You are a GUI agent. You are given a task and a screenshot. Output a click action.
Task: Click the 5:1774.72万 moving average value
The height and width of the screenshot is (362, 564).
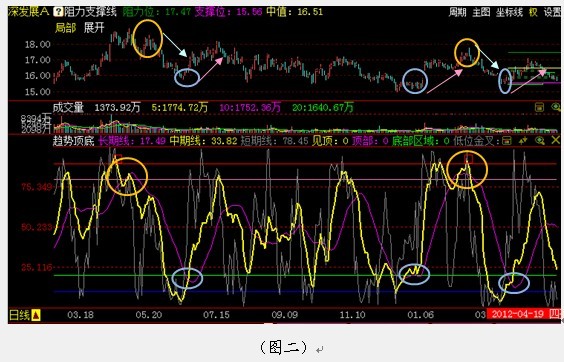(179, 107)
